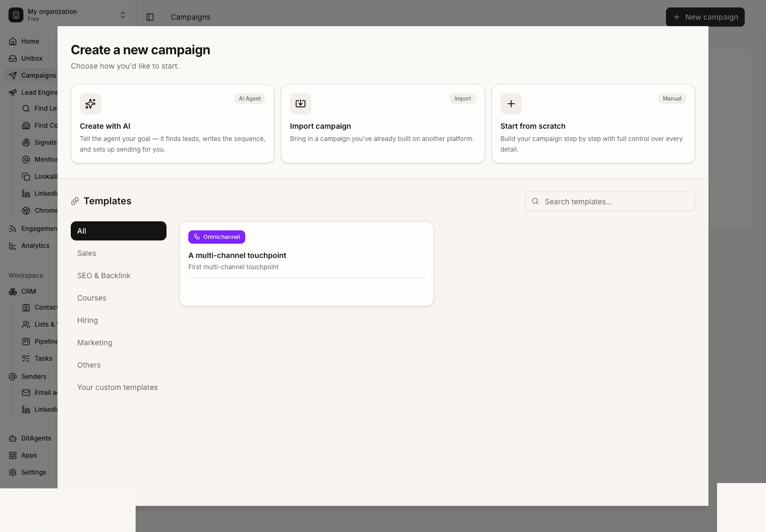
Task: Click the plus icon on Start from scratch
Action: click(511, 104)
